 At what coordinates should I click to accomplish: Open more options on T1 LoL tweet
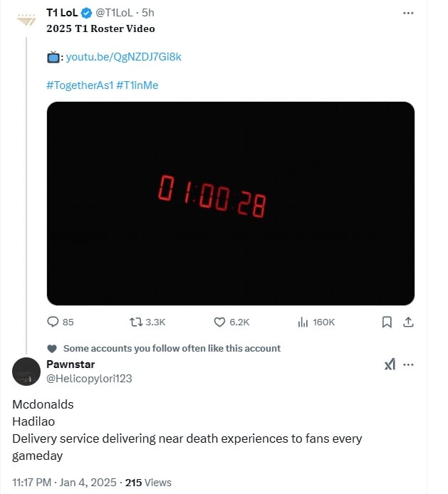point(407,13)
